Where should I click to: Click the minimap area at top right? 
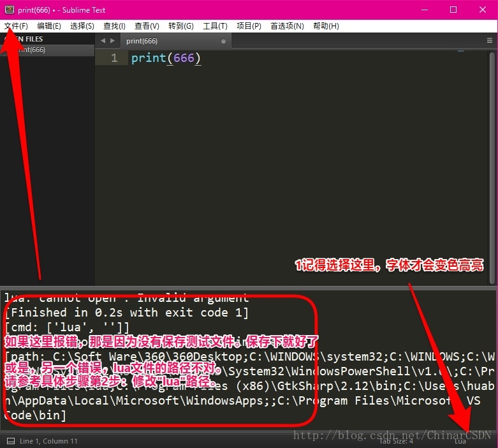pos(461,52)
